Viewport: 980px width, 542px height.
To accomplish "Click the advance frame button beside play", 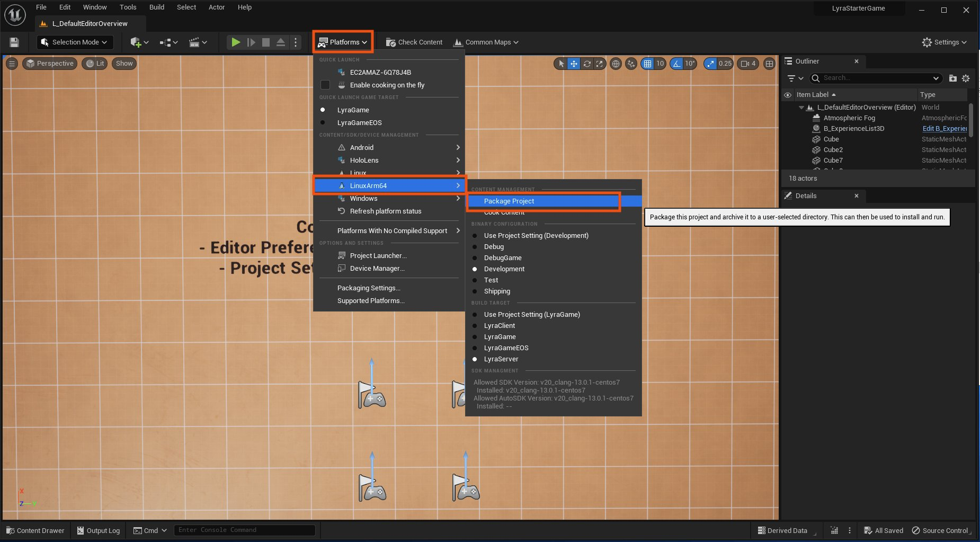I will tap(251, 42).
